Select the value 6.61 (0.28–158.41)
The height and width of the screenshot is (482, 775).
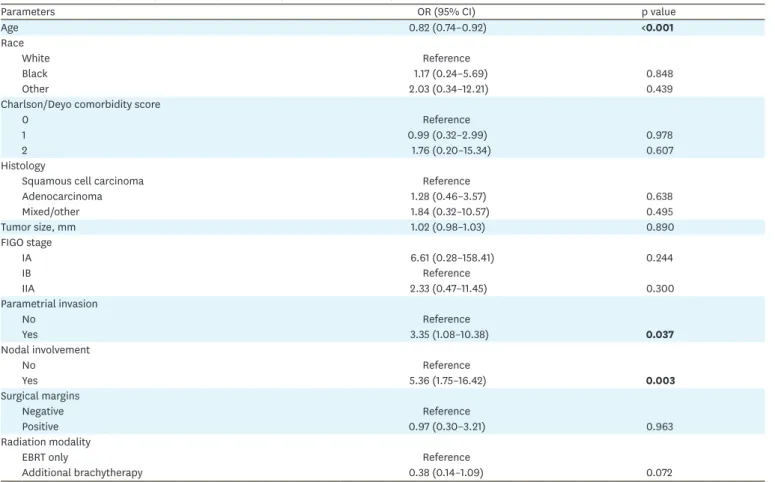point(452,258)
